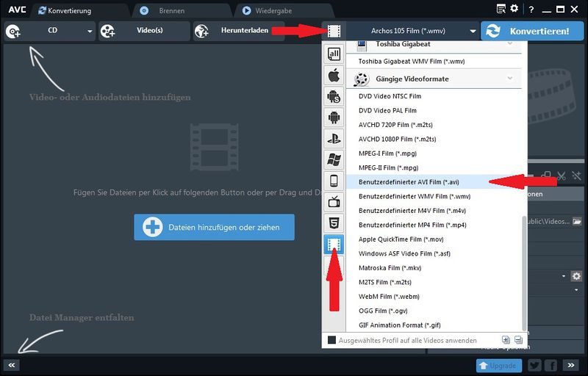Click the format list vertical scrollbar
This screenshot has width=588, height=376.
tap(524, 272)
